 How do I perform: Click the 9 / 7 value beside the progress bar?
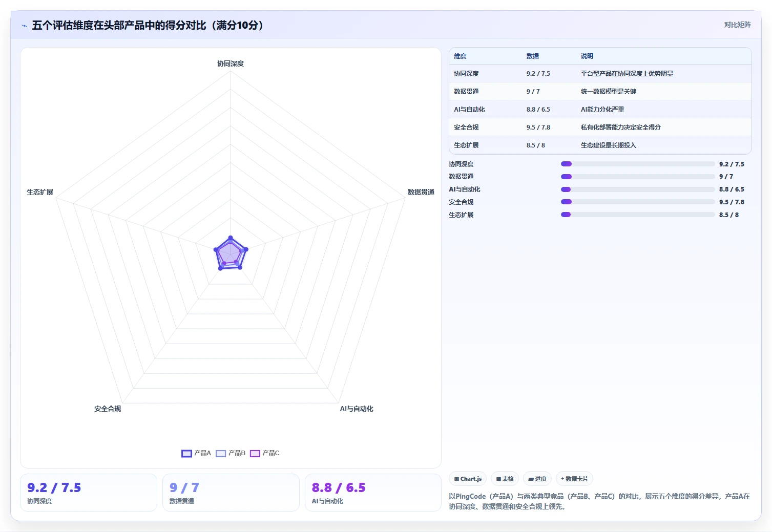coord(726,177)
